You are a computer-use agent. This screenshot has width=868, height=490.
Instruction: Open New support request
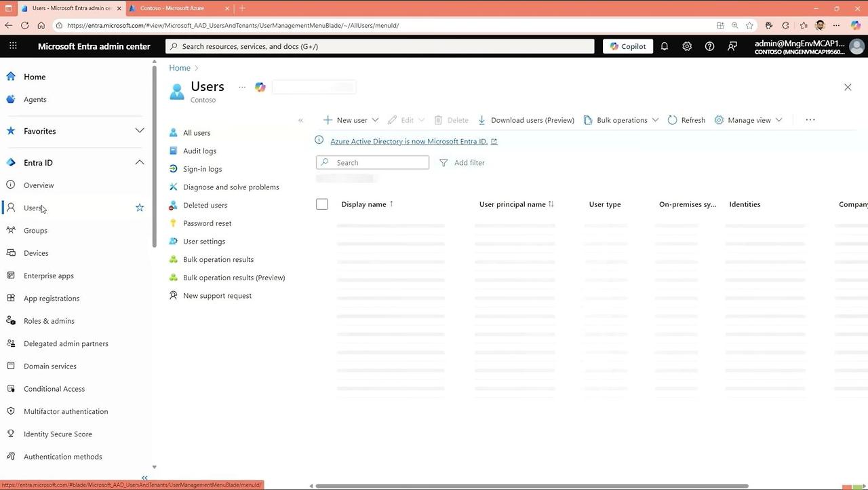(x=217, y=296)
